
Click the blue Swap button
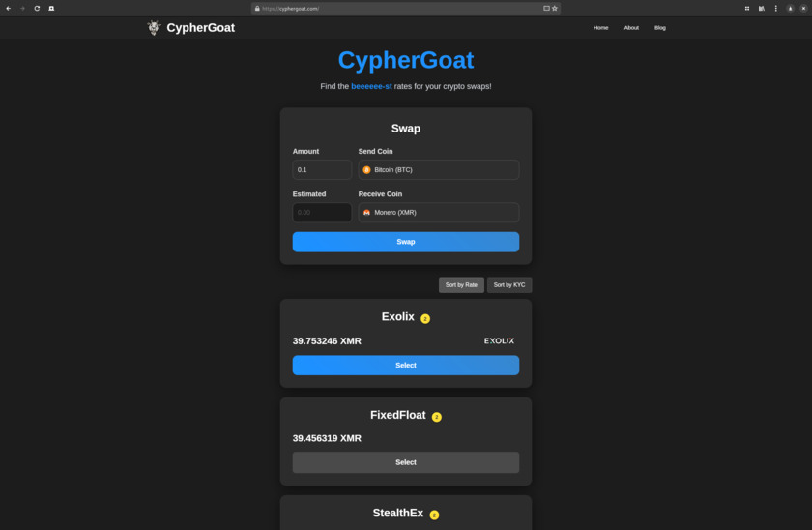[406, 242]
